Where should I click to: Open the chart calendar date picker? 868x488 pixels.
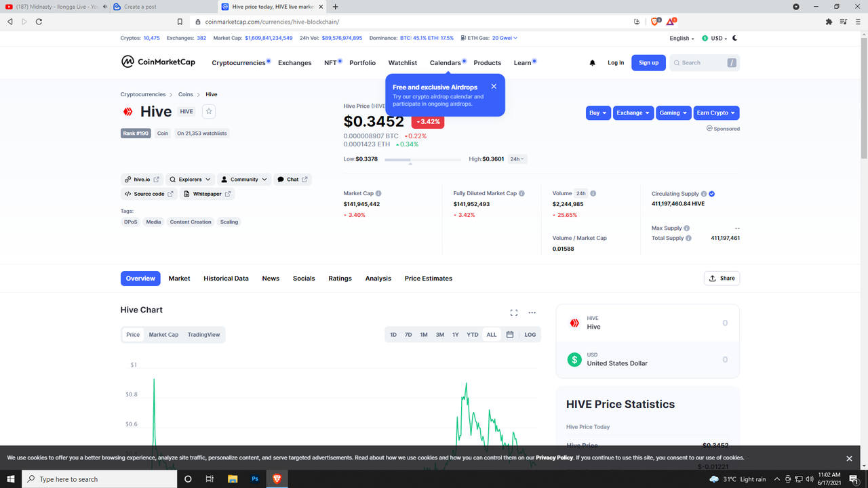pyautogui.click(x=510, y=335)
